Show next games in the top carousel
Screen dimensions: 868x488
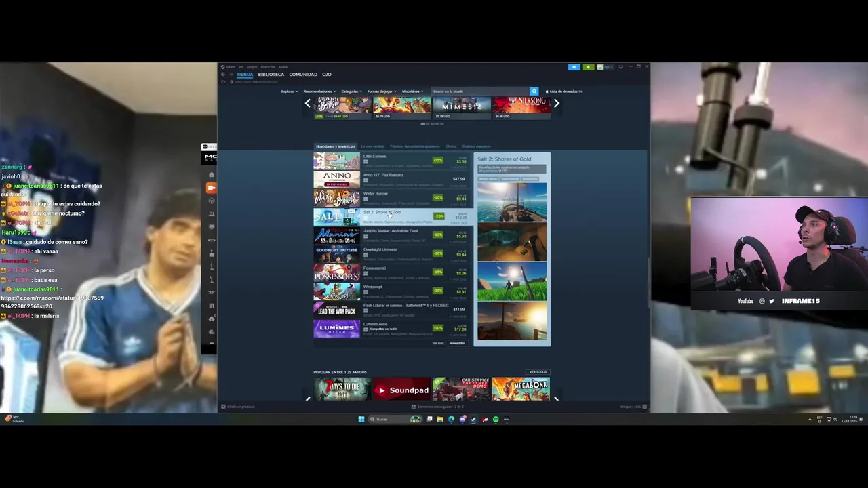coord(556,104)
